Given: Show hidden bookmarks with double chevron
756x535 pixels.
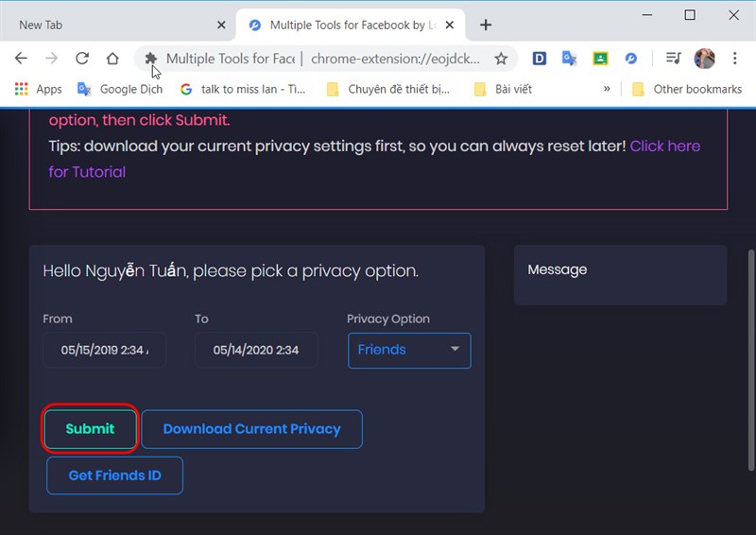Looking at the screenshot, I should coord(607,89).
